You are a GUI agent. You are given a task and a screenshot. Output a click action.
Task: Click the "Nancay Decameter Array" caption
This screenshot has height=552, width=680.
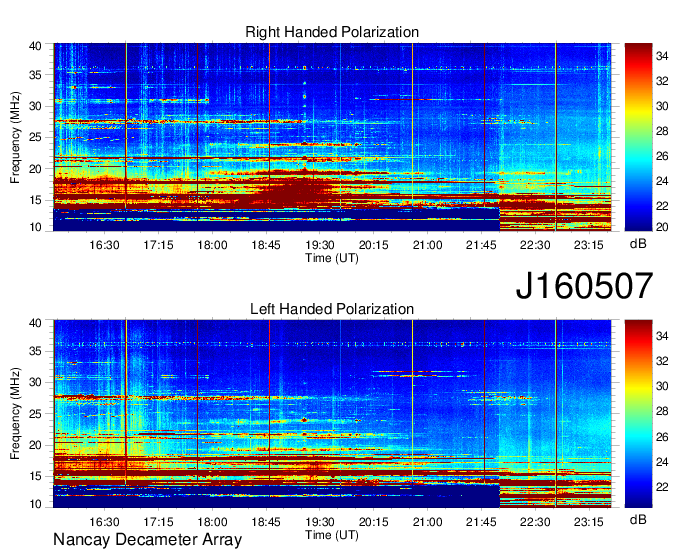click(x=147, y=540)
